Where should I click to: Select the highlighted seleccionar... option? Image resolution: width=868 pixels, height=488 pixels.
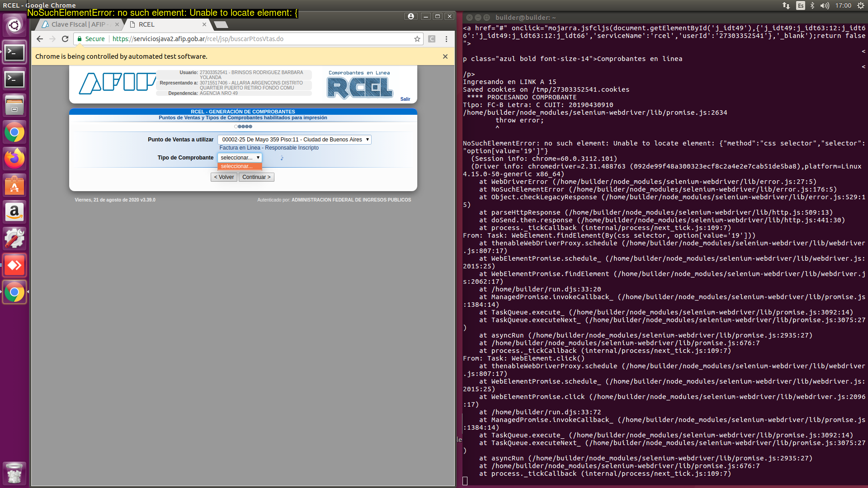pos(240,166)
